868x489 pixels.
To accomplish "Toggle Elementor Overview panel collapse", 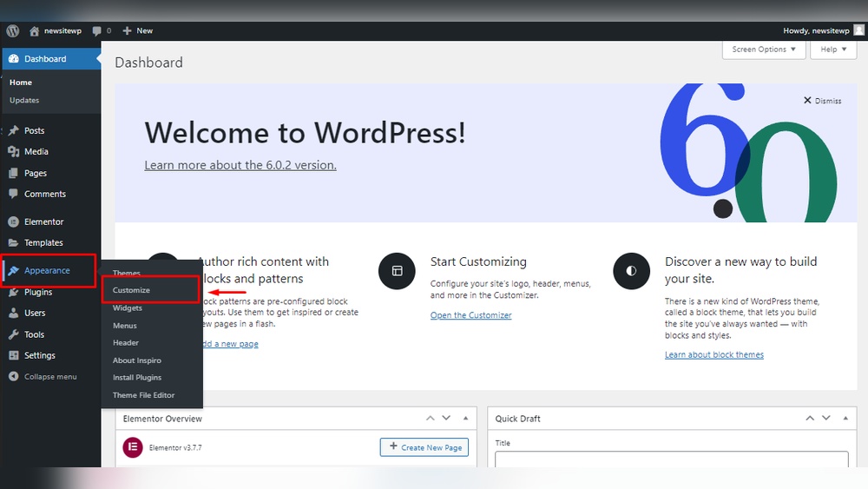I will [x=465, y=419].
